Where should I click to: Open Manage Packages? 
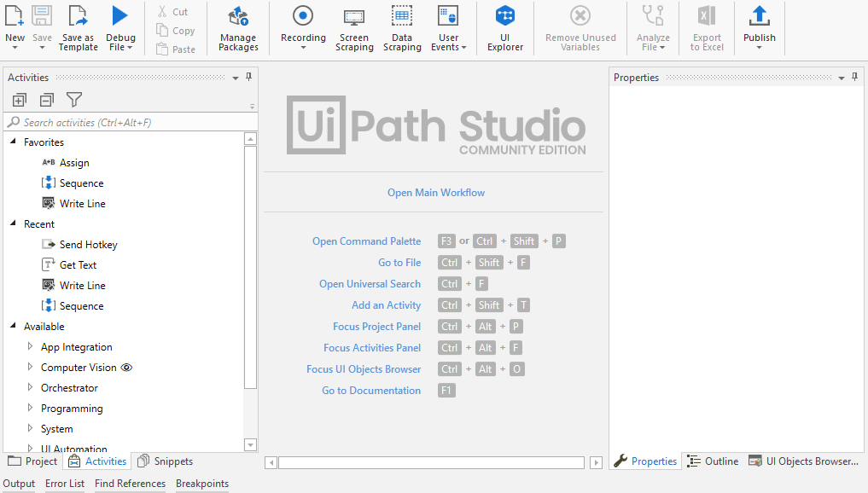[238, 27]
